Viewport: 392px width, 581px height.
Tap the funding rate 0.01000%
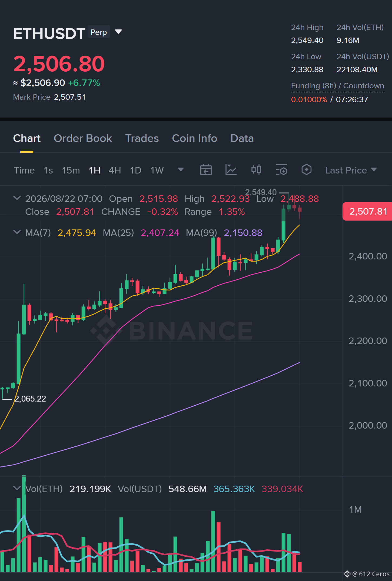[x=309, y=99]
